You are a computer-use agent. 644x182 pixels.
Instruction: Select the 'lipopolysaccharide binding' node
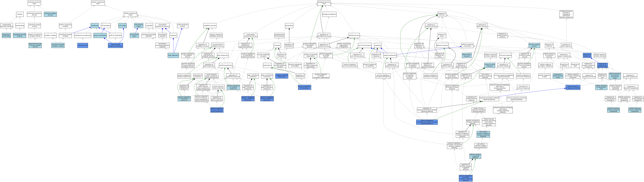(x=19, y=35)
